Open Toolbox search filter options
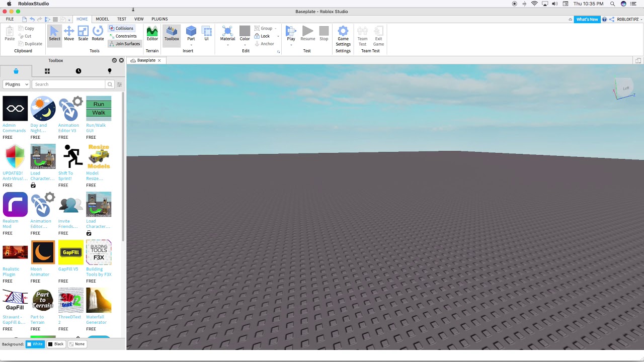This screenshot has height=362, width=644. pyautogui.click(x=119, y=84)
